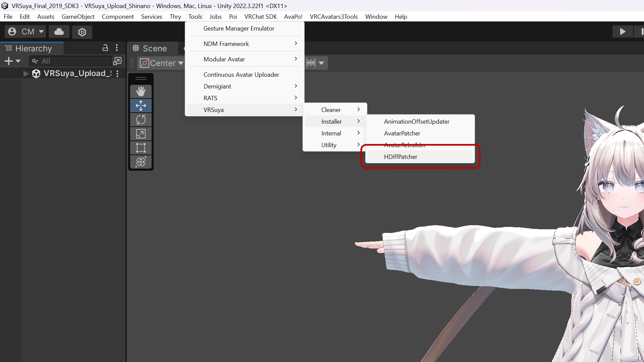
Task: Expand the Cleaner submenu
Action: point(335,110)
